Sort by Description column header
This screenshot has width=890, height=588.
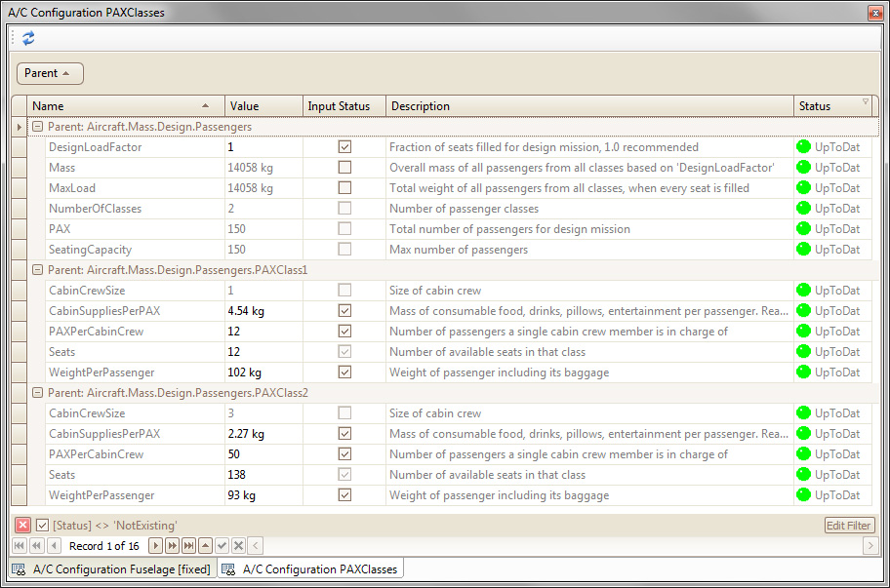coord(589,106)
